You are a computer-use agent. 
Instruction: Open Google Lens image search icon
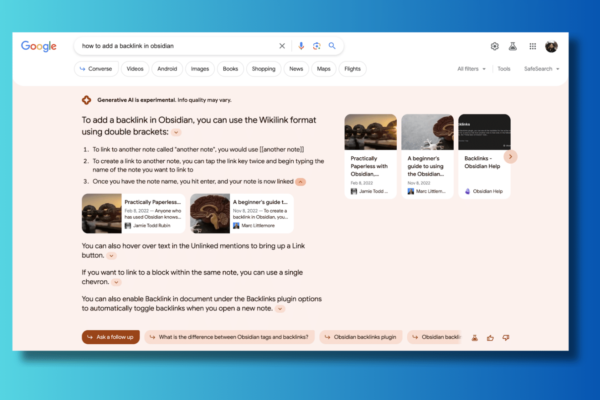316,46
